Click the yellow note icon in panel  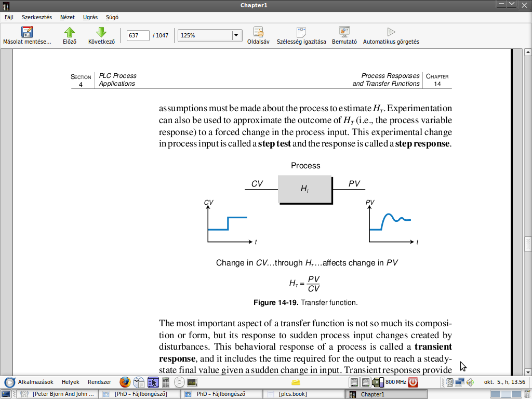(296, 382)
